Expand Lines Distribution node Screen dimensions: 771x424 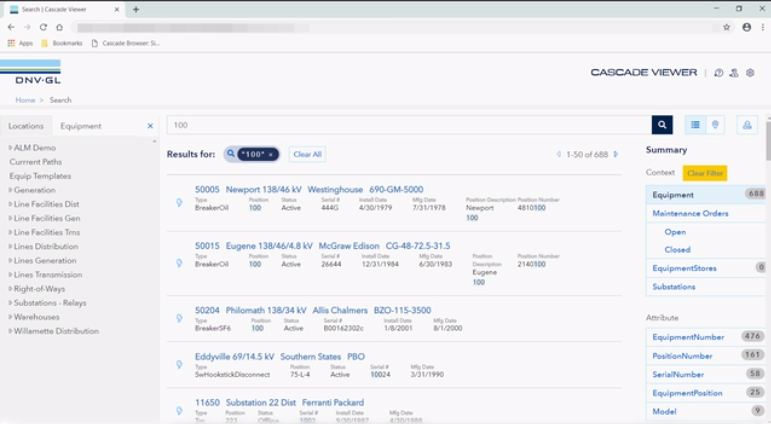click(10, 246)
